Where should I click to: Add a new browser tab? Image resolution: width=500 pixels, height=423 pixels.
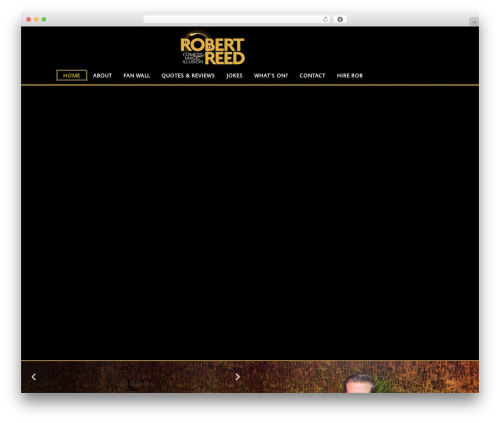point(474,22)
